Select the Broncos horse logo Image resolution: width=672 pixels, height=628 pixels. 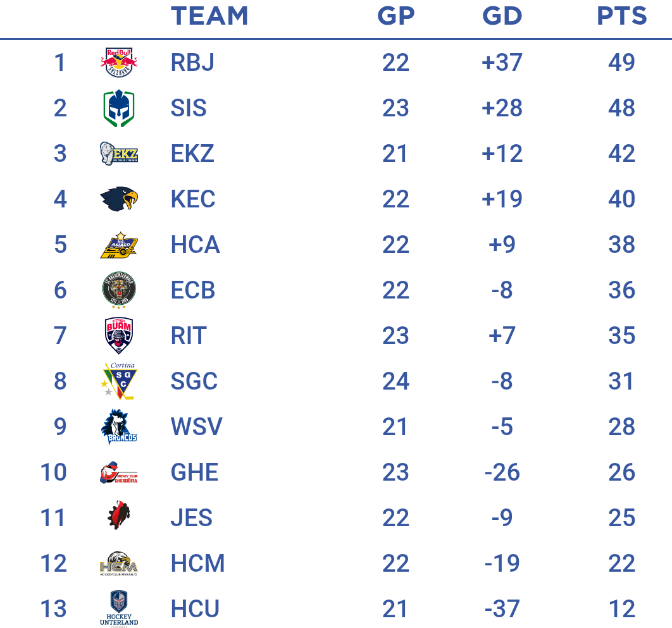click(119, 427)
